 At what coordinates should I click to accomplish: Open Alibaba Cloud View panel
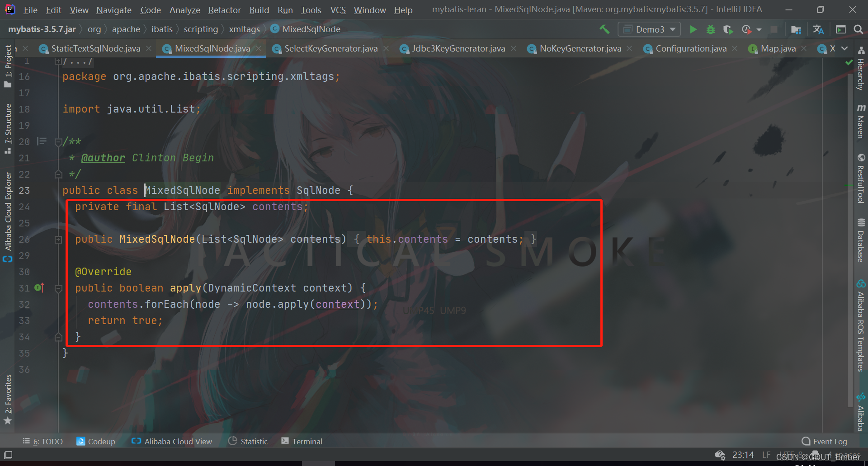[x=172, y=441]
